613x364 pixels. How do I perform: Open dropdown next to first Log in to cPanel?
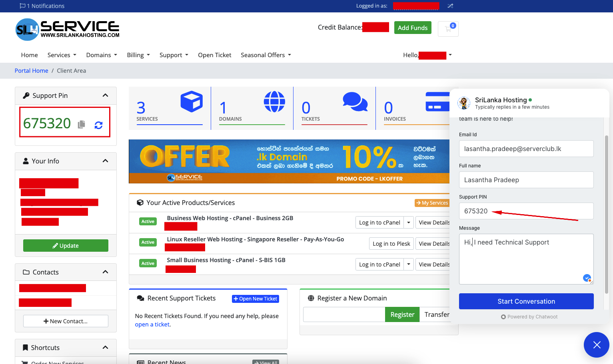pos(409,223)
